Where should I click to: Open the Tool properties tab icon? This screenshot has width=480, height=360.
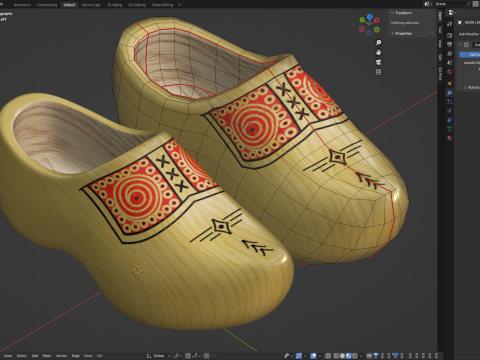click(x=450, y=24)
